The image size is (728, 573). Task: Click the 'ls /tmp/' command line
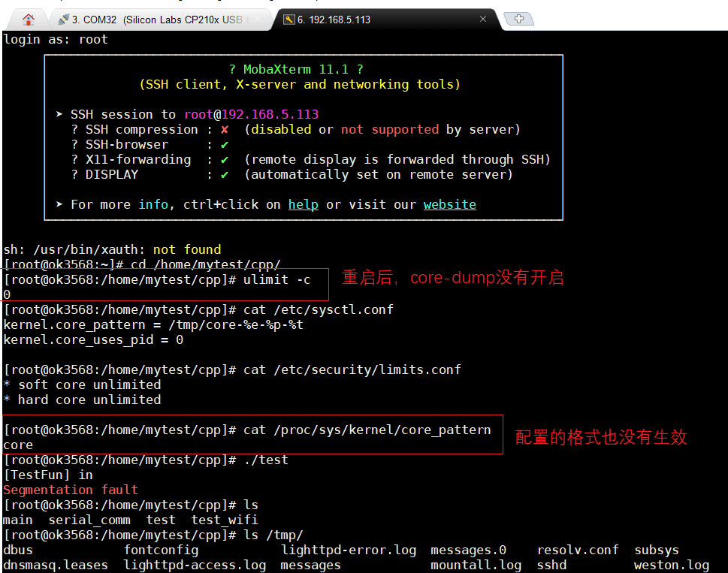tap(153, 535)
